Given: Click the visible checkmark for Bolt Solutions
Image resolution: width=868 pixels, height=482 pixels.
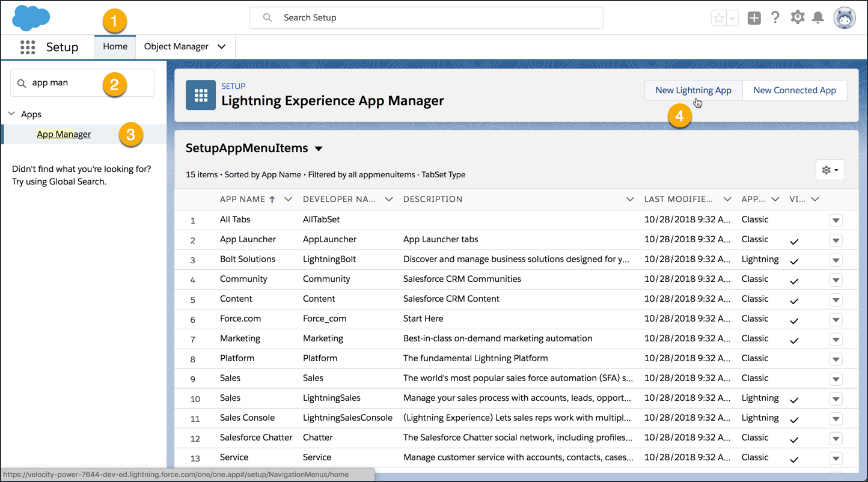Looking at the screenshot, I should coord(794,261).
